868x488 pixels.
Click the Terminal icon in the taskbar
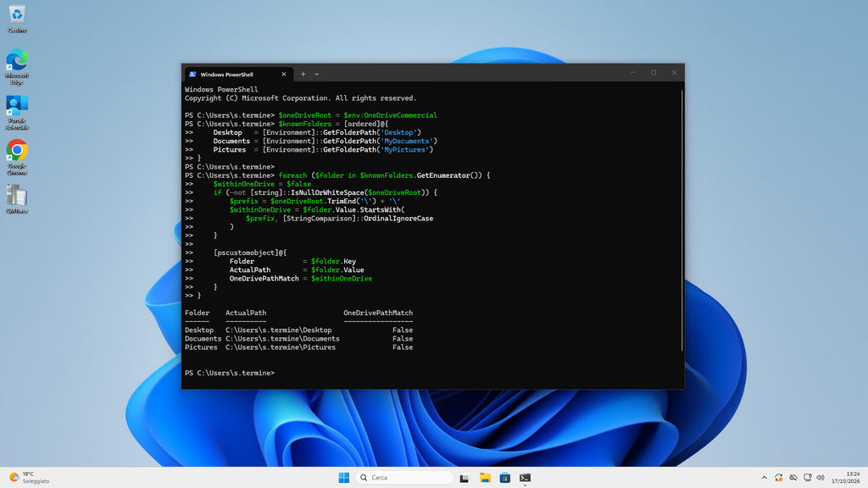point(526,478)
